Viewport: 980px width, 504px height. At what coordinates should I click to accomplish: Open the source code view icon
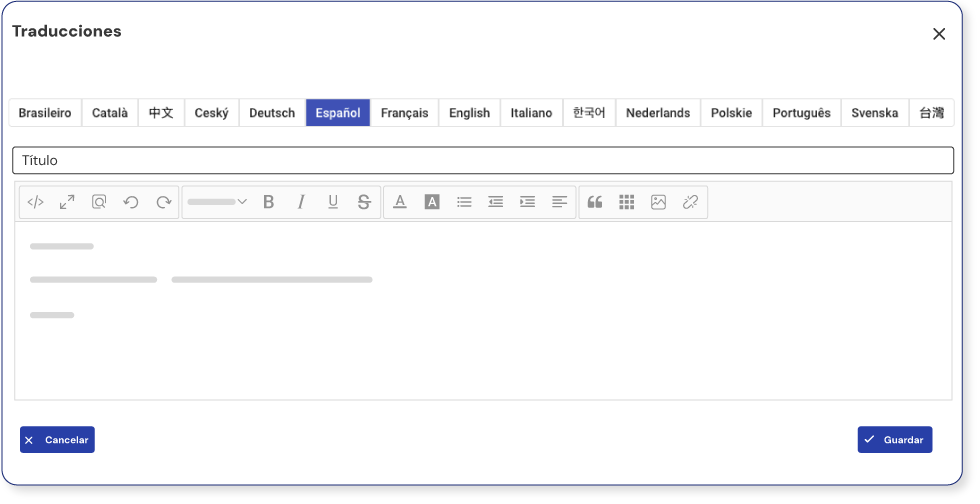tap(36, 202)
